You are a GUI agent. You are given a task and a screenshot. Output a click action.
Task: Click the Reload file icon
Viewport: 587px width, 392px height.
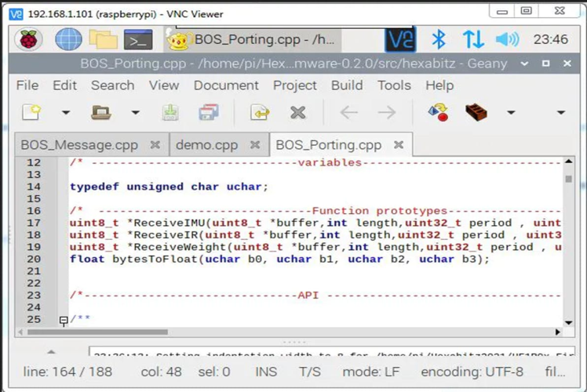(260, 113)
